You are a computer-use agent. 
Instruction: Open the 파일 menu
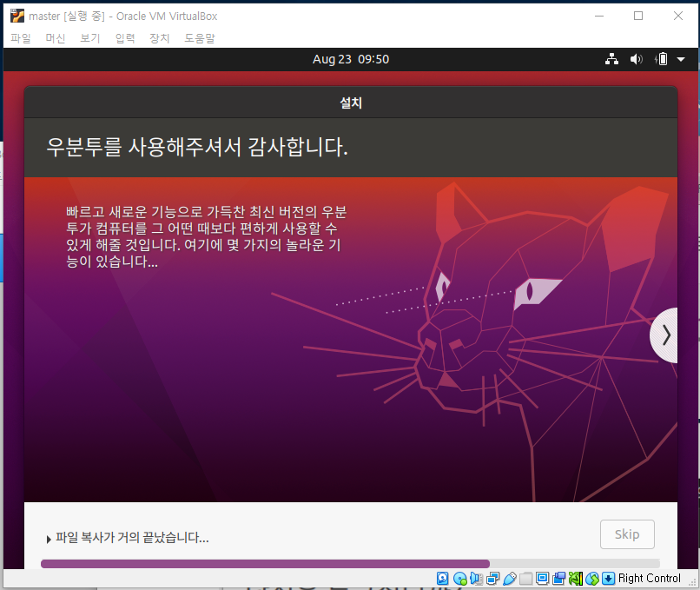click(21, 38)
